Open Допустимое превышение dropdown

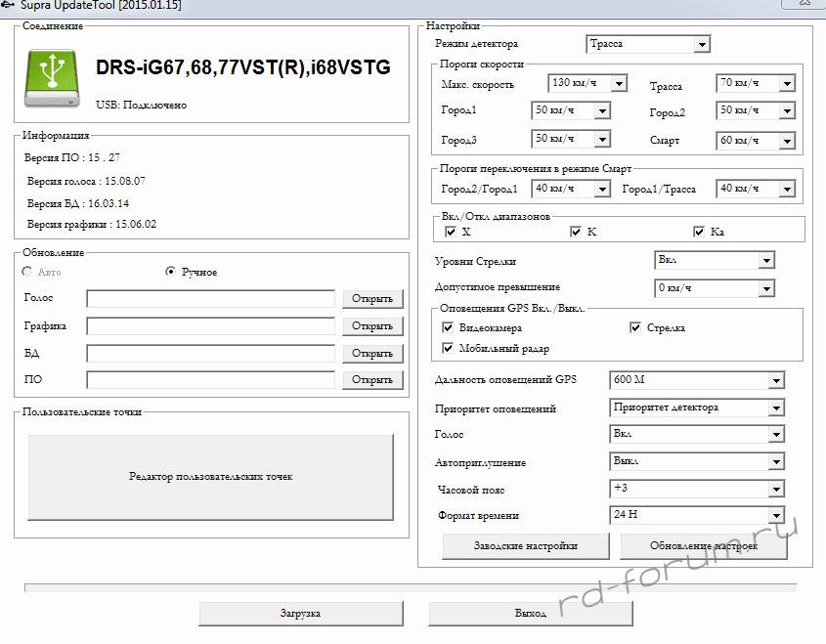715,288
